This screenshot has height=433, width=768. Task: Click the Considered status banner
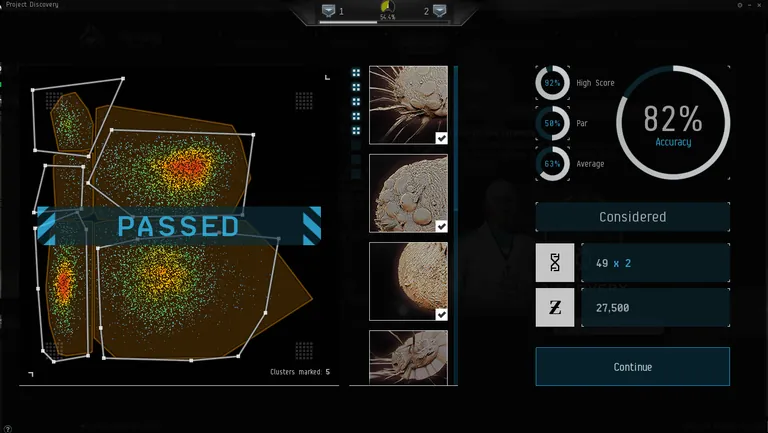(x=632, y=216)
